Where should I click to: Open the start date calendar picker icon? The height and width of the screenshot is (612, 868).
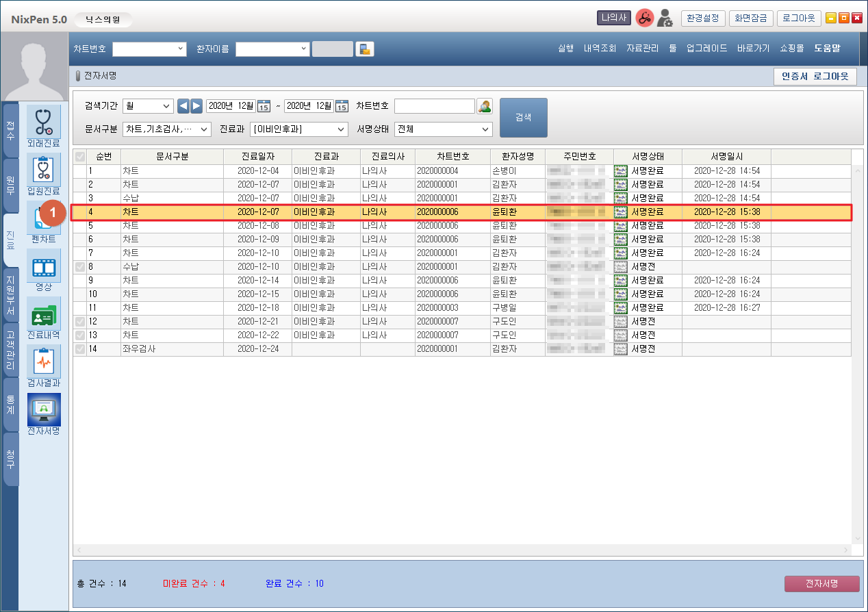click(264, 106)
